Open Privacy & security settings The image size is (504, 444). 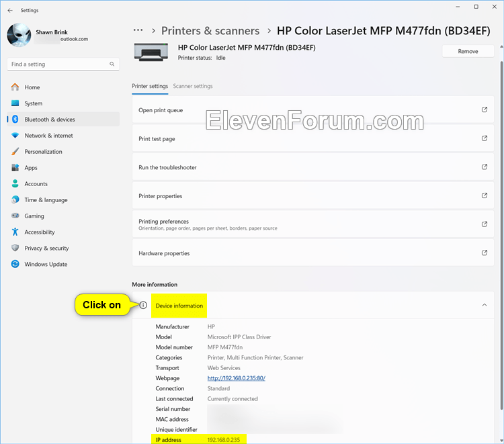[x=63, y=248]
